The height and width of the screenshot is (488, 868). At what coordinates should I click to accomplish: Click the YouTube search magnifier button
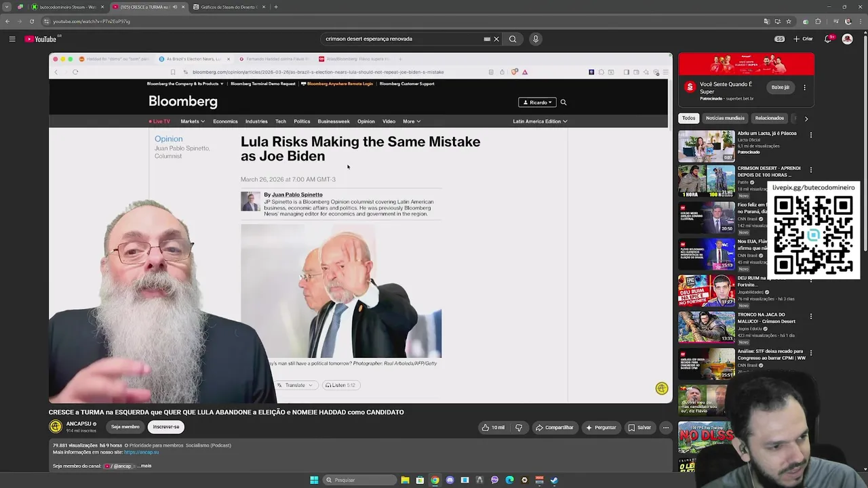click(x=513, y=39)
